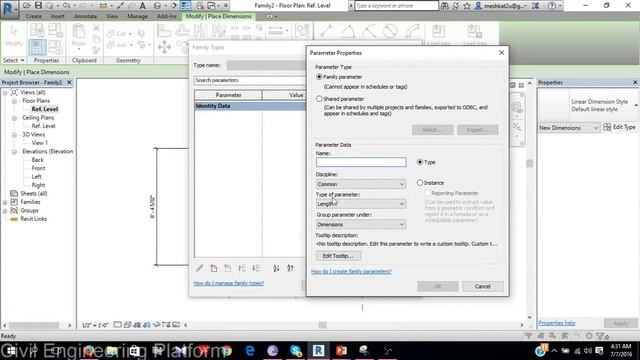Click the Sort parameters descending icon
The width and height of the screenshot is (640, 360).
click(x=290, y=268)
